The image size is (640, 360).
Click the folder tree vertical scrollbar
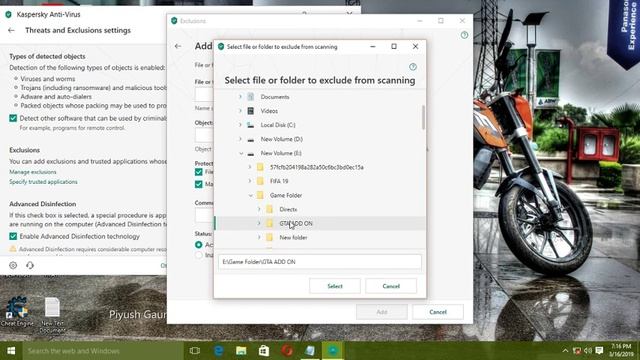(x=423, y=118)
